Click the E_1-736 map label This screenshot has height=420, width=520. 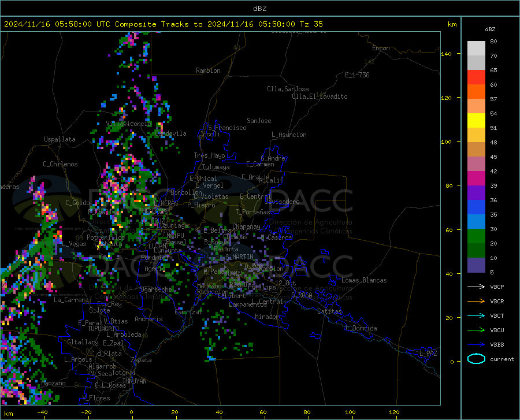point(357,75)
